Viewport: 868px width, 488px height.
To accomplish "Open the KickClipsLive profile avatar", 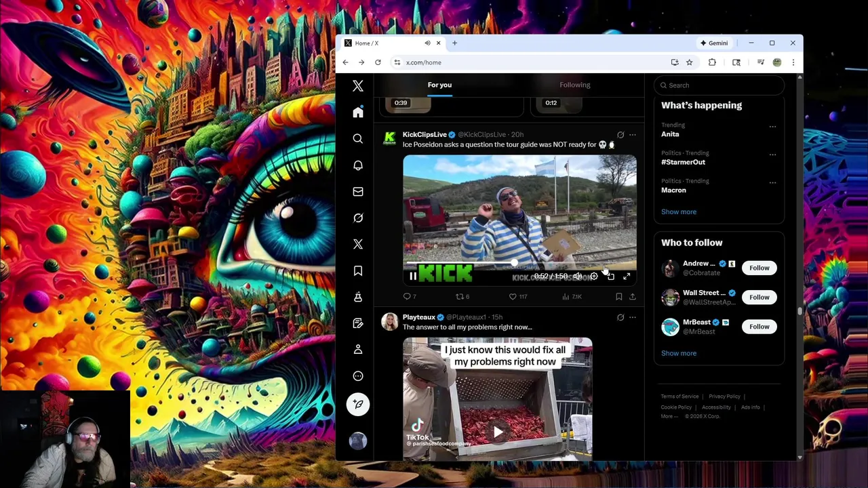I will click(x=390, y=139).
